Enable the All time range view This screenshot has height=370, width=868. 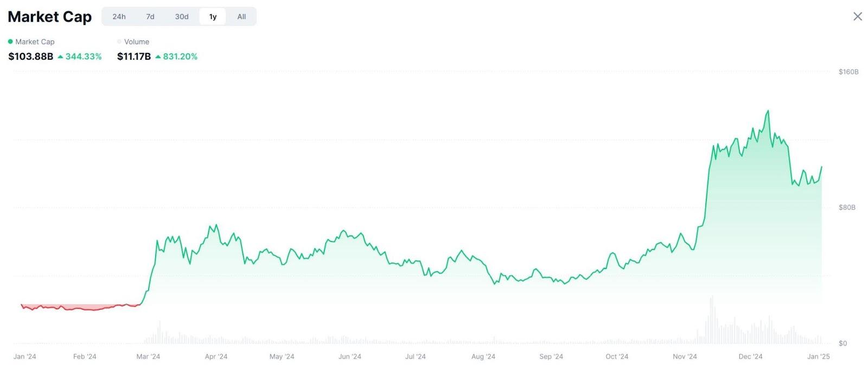click(241, 16)
